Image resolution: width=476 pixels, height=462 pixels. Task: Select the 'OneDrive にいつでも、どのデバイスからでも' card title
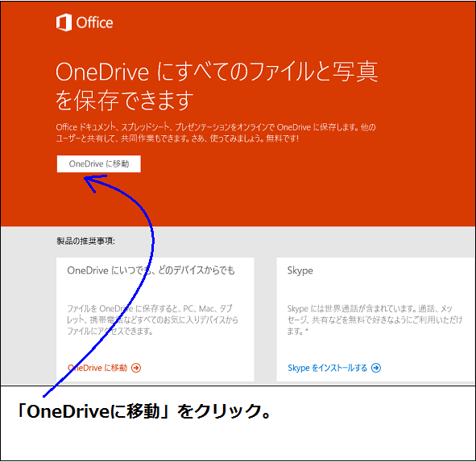151,270
